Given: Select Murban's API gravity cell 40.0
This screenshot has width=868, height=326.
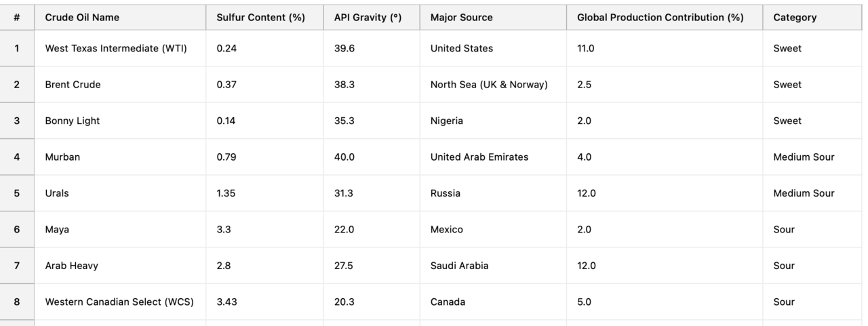Looking at the screenshot, I should click(344, 157).
